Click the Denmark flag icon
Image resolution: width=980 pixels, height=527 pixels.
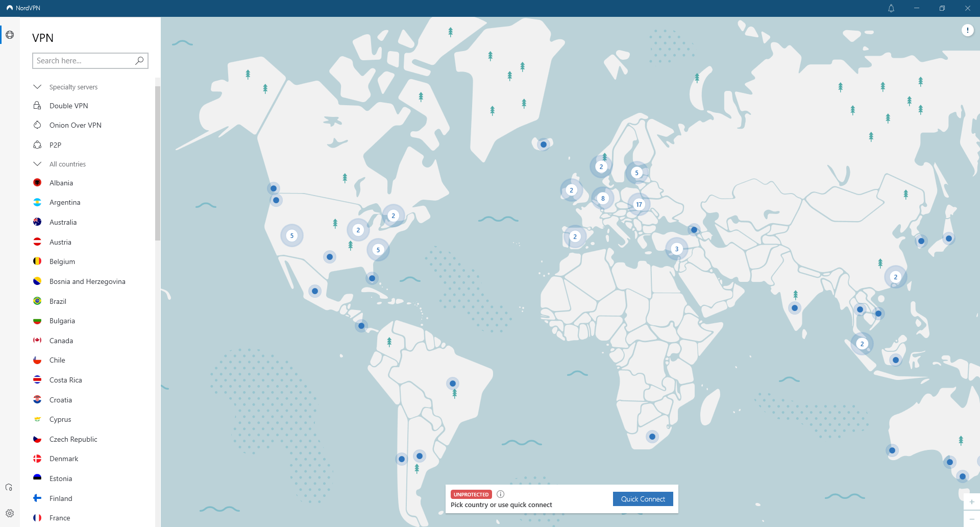[37, 459]
